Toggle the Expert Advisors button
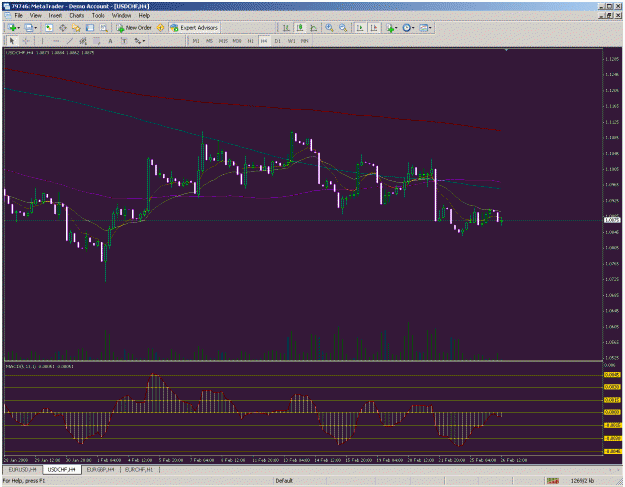625x487 pixels. [195, 28]
